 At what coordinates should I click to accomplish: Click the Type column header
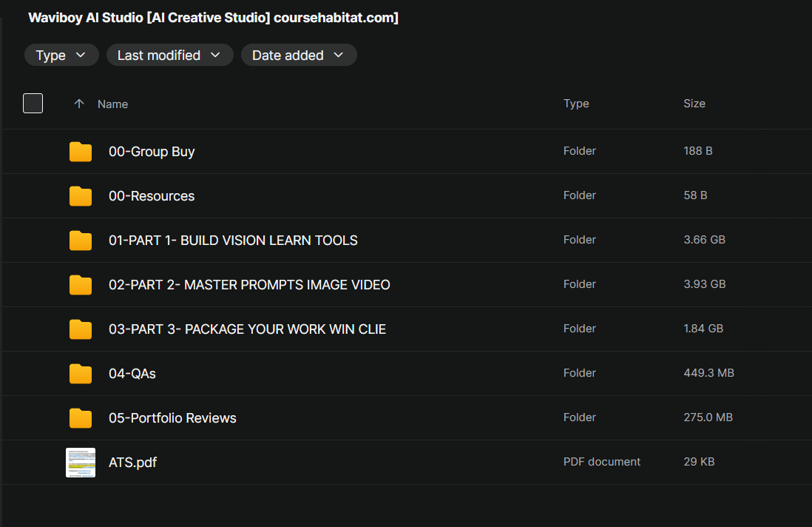point(576,104)
